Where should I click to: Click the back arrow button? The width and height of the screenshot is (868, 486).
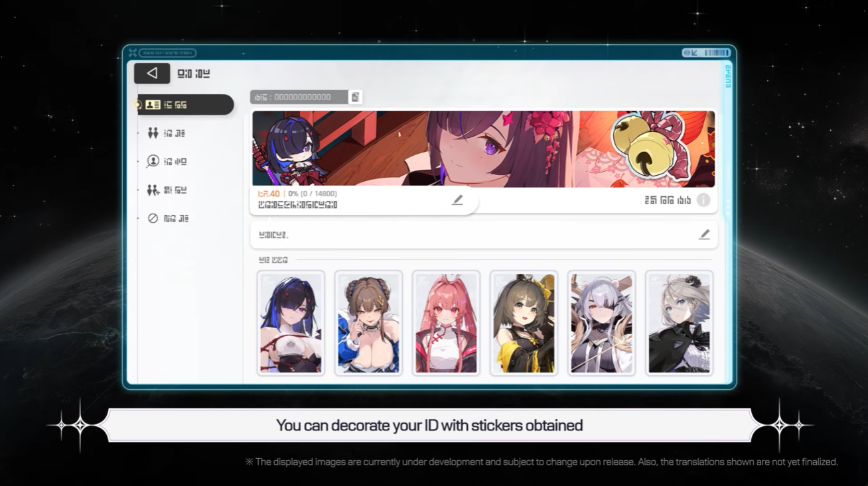152,74
